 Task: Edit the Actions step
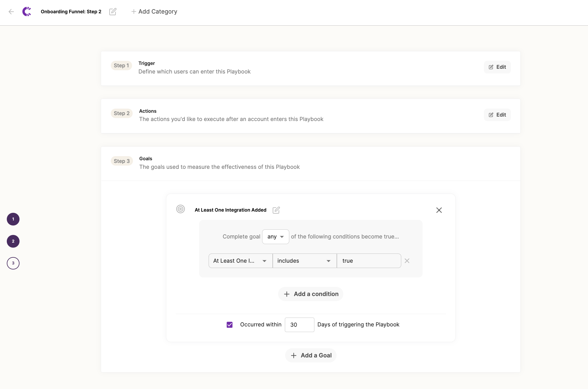[x=497, y=115]
